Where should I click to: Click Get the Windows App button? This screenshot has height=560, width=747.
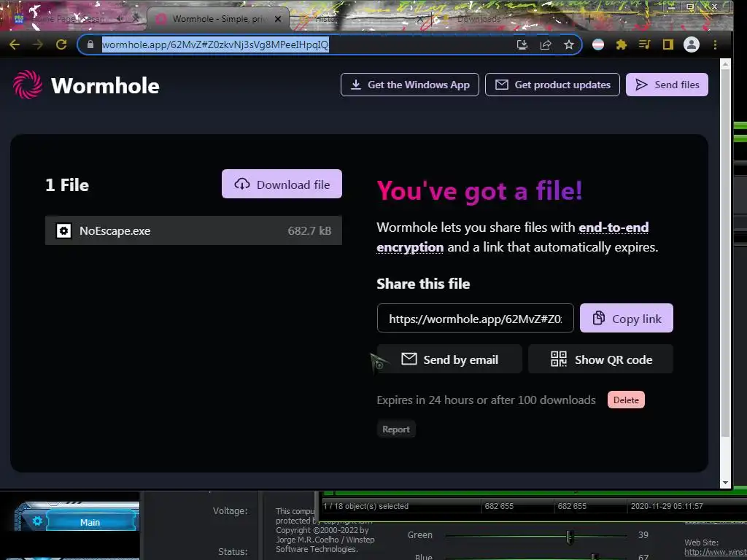(x=410, y=85)
